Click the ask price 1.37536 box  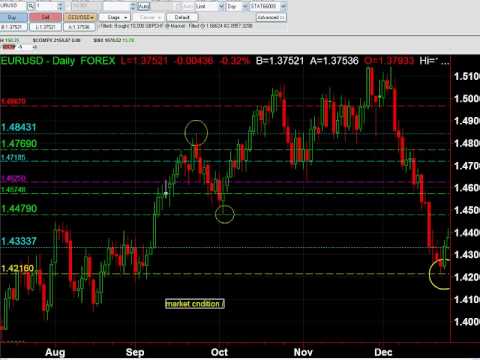(79, 27)
